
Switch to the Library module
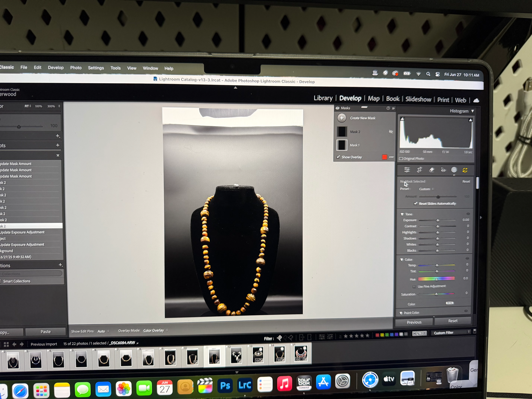[x=323, y=98]
